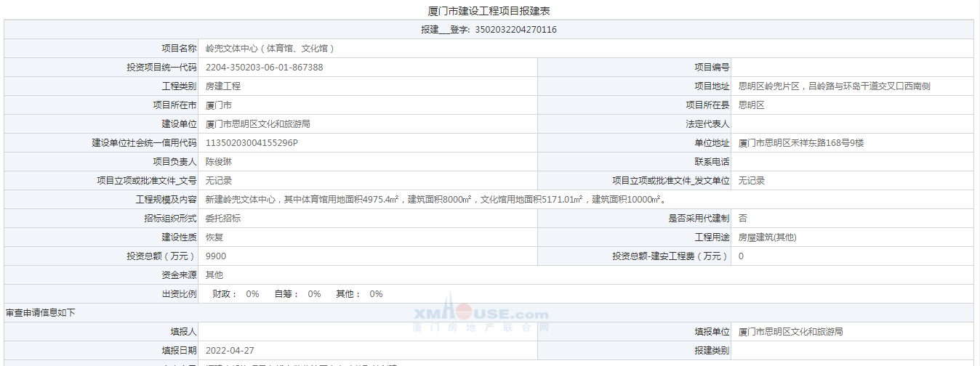Screen dimensions: 980x366
Task: Click project leader name 陈俊琳
Action: (218, 162)
